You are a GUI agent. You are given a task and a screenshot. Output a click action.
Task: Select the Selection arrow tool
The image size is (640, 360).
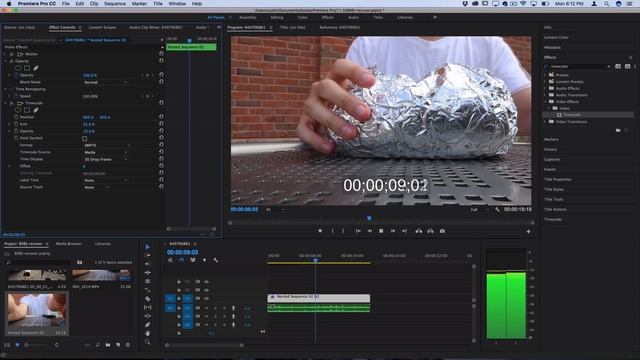tap(147, 247)
